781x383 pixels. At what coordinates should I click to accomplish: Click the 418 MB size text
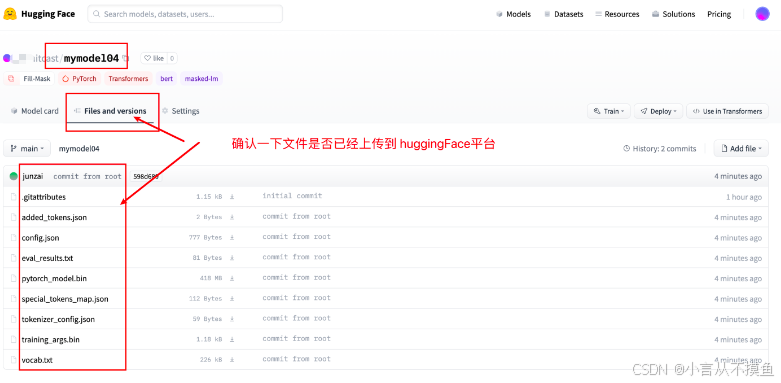point(211,278)
